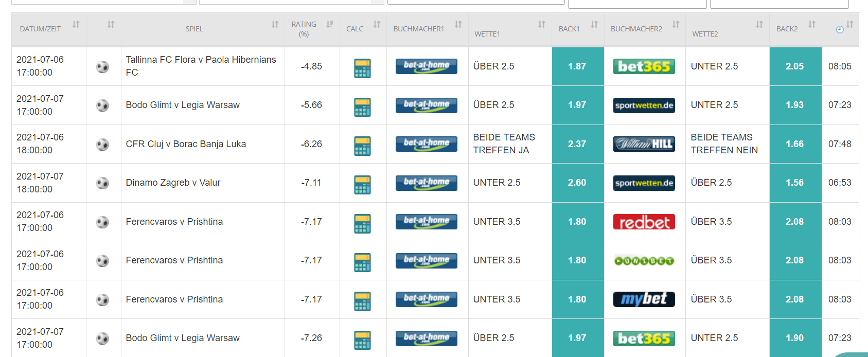Click soccer ball icon for Tallinna FC Flora
868x357 pixels.
102,67
